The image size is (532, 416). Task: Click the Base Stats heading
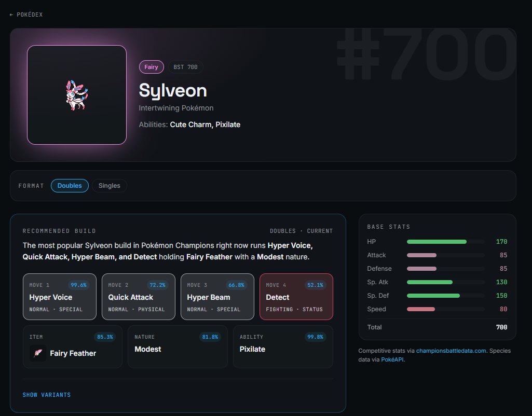click(x=389, y=227)
